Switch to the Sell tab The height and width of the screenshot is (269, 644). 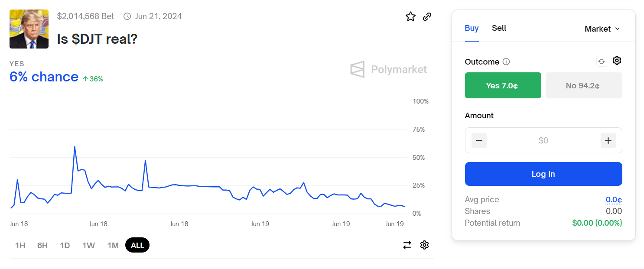point(499,28)
